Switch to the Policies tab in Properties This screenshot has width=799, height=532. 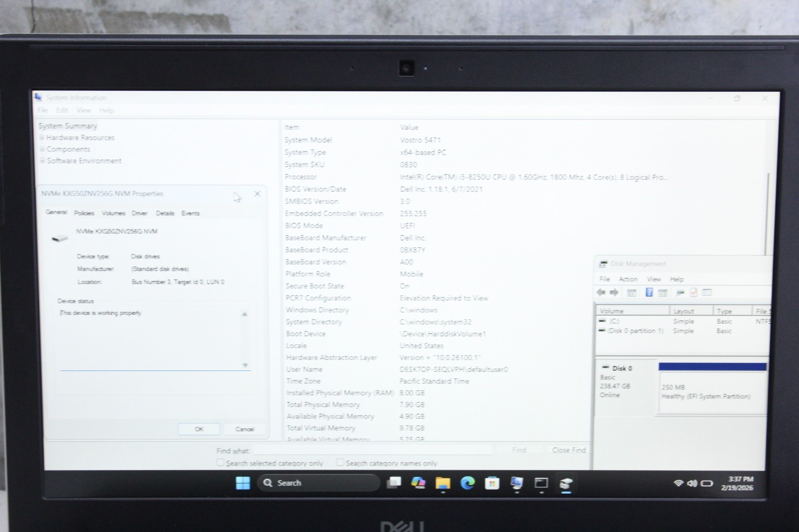(84, 213)
